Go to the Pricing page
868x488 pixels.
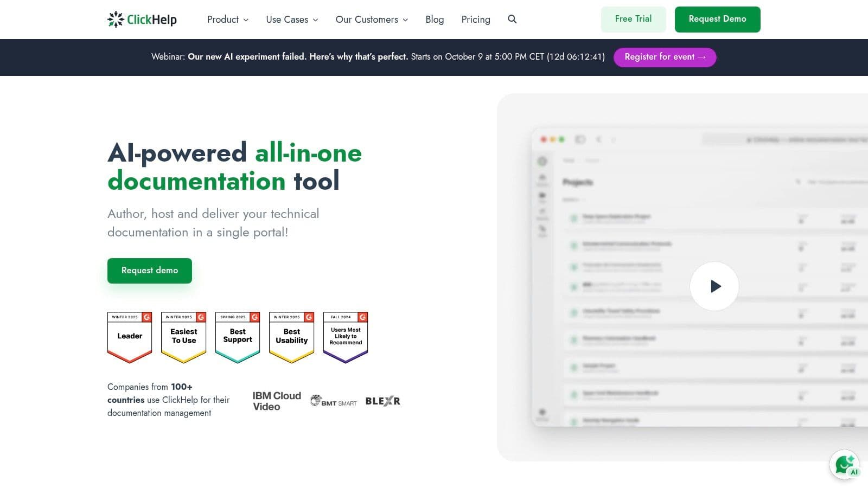(x=476, y=20)
